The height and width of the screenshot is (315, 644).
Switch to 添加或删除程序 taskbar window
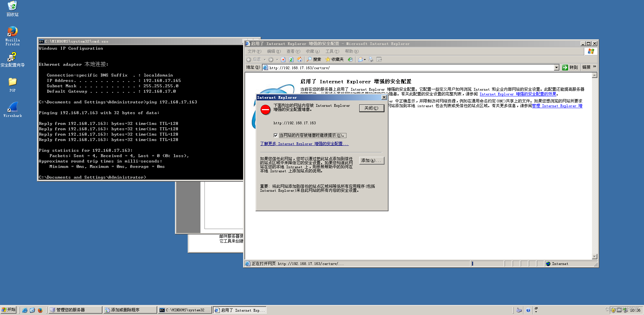pyautogui.click(x=130, y=310)
